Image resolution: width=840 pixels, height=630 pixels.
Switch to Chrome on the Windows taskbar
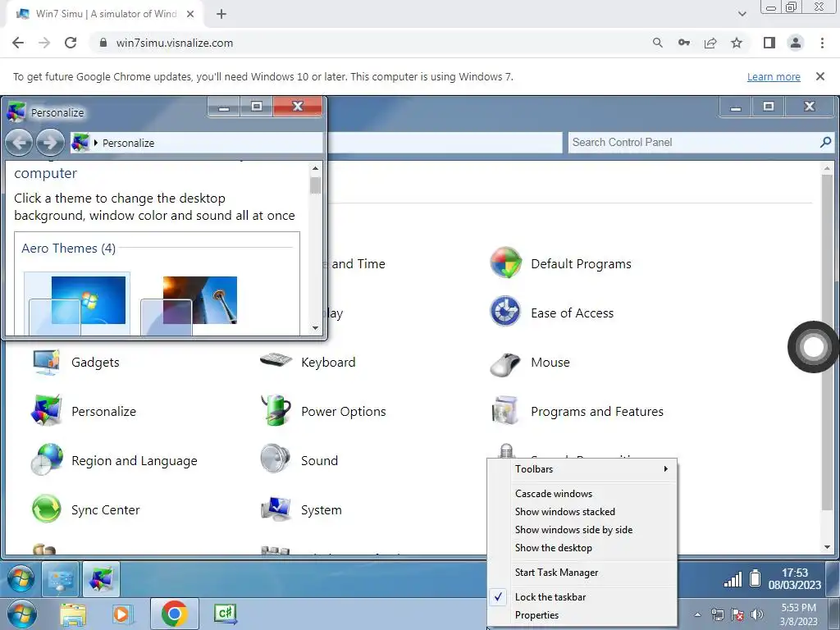pyautogui.click(x=174, y=614)
